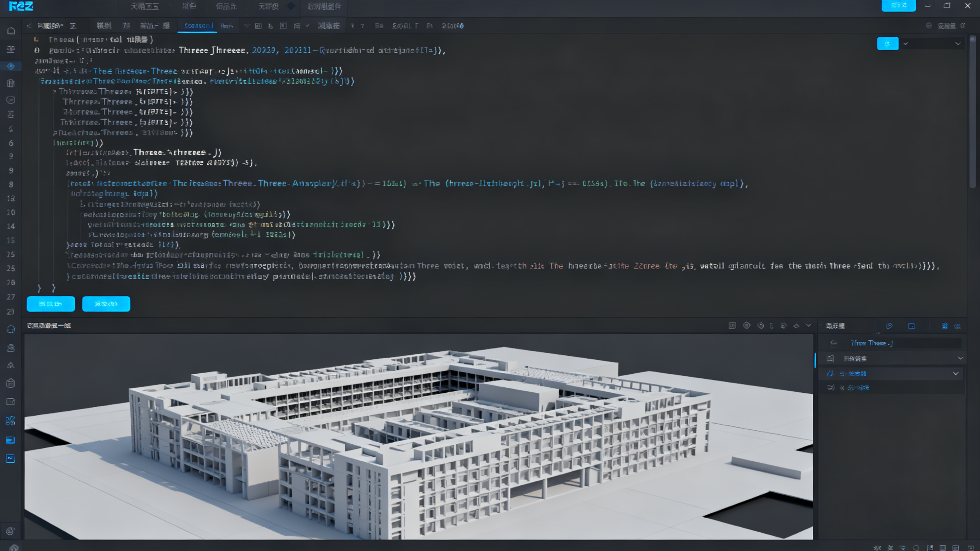Click the headset icon in the left sidebar
The width and height of the screenshot is (980, 551).
point(11,330)
